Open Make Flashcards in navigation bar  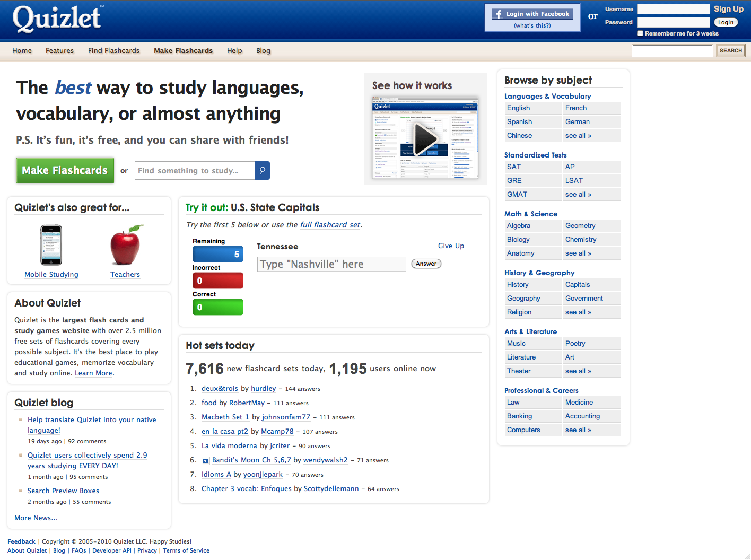click(x=184, y=50)
